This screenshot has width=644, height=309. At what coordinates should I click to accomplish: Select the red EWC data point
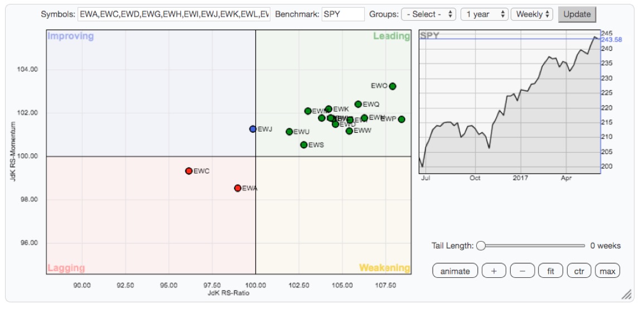189,171
